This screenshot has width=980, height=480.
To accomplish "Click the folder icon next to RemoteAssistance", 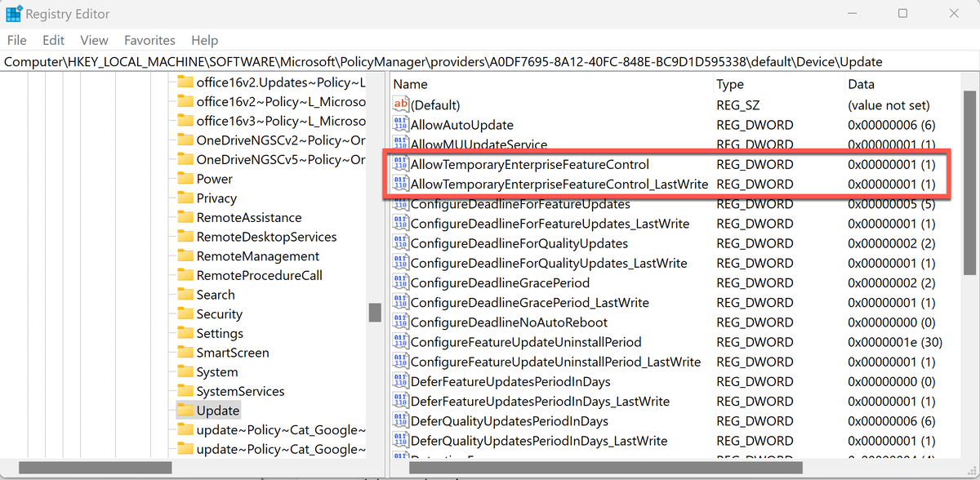I will [185, 217].
